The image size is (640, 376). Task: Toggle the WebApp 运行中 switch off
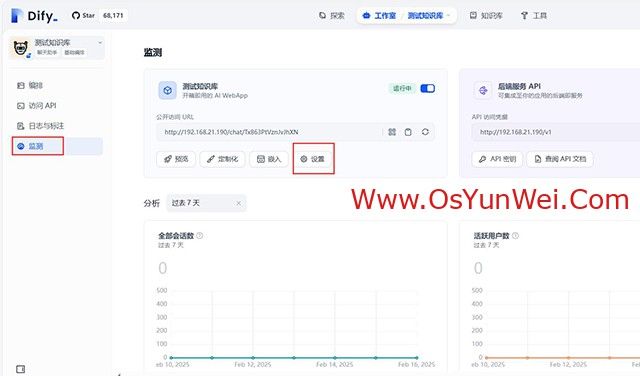[x=427, y=89]
